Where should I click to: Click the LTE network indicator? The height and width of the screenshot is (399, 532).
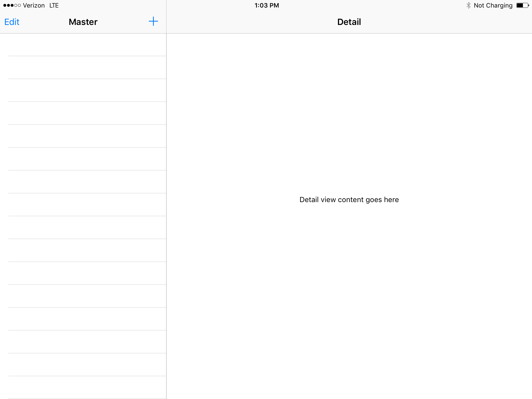(54, 5)
